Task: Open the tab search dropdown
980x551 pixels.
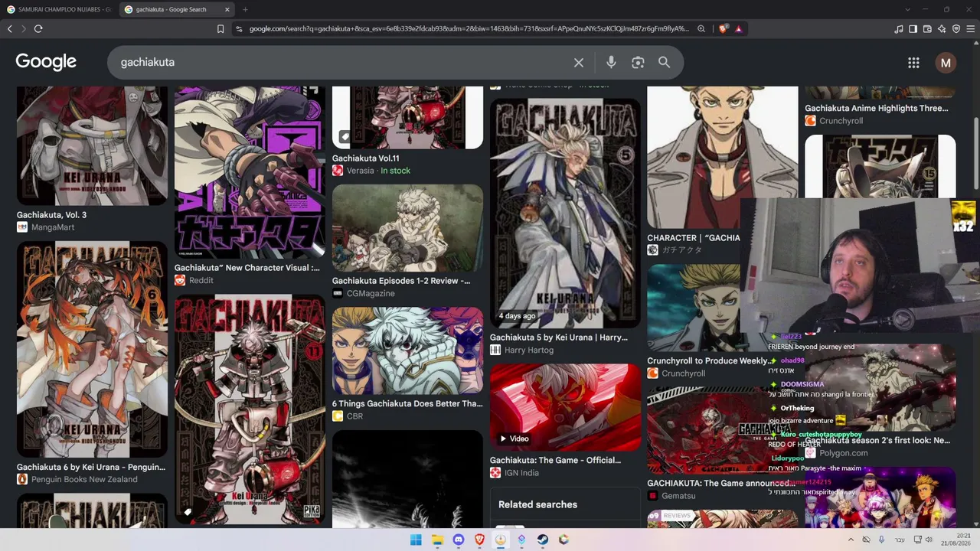Action: (907, 9)
